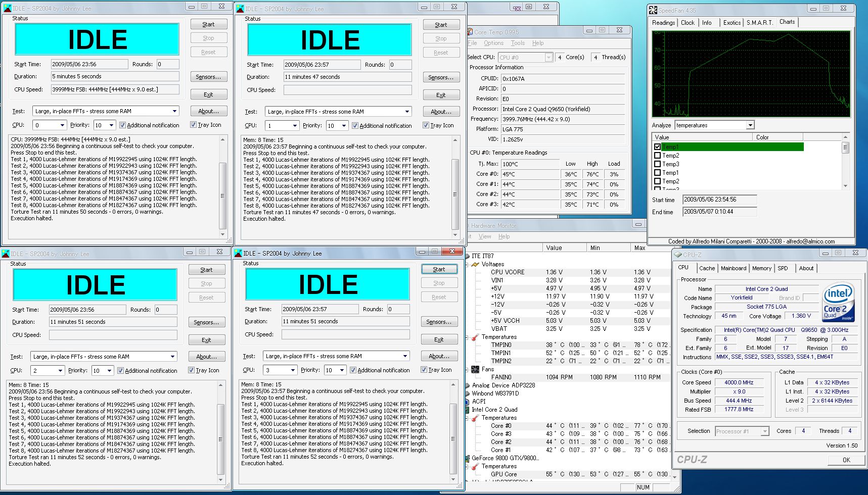The image size is (868, 495).
Task: Click the title bar icon of SP2004 window with CPU 3
Action: pos(237,253)
